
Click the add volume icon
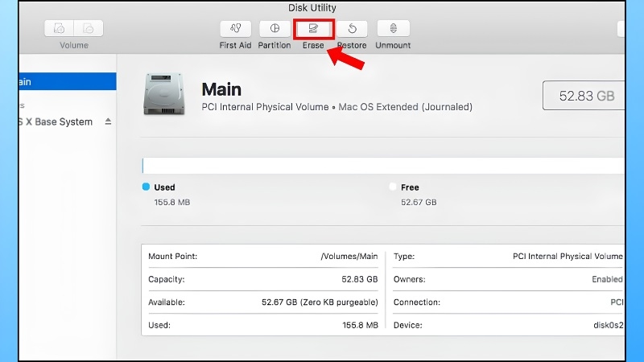coord(59,28)
